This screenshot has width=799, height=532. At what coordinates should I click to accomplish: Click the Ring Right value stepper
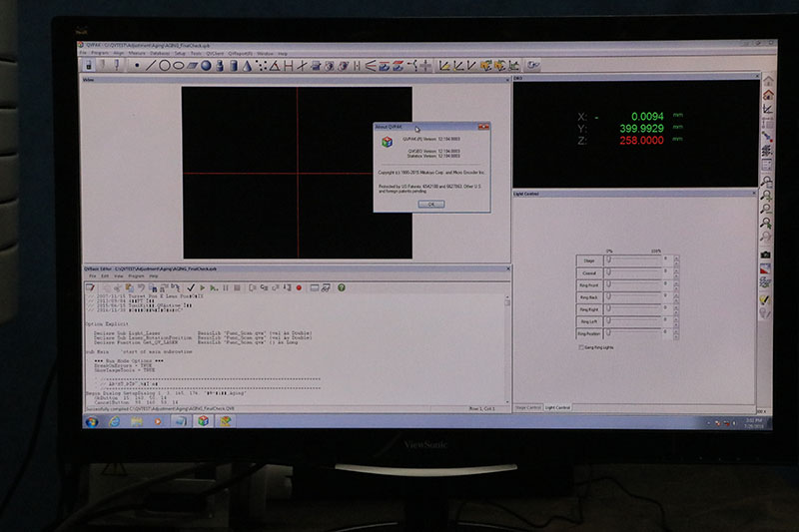click(x=676, y=309)
